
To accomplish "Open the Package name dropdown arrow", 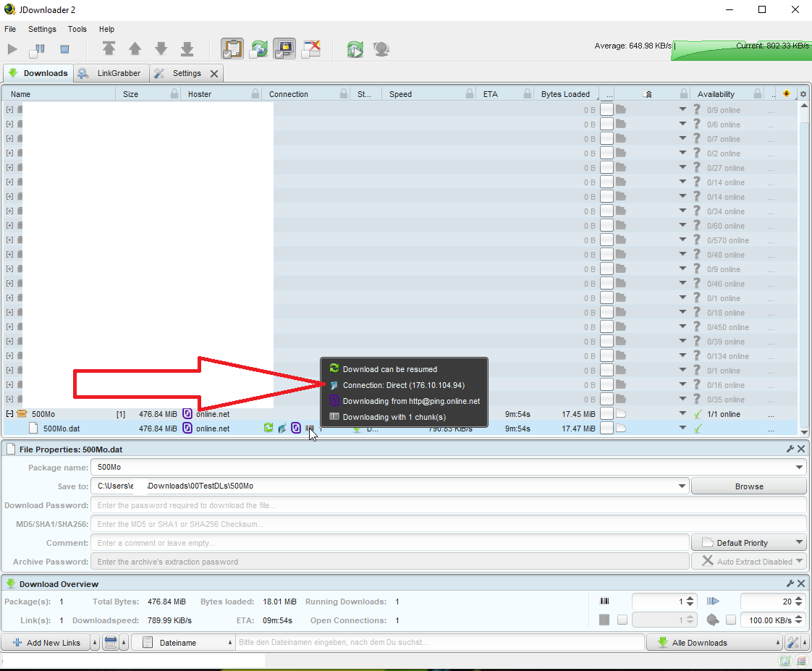I will point(799,467).
